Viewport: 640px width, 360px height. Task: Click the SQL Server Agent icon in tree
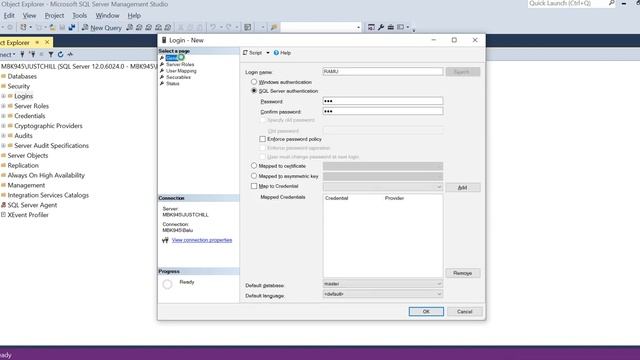[3, 205]
